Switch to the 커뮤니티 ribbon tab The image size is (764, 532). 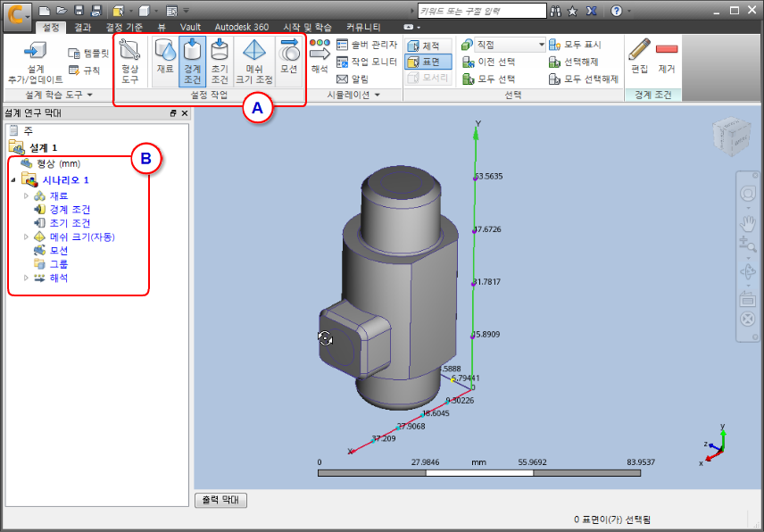click(x=363, y=28)
